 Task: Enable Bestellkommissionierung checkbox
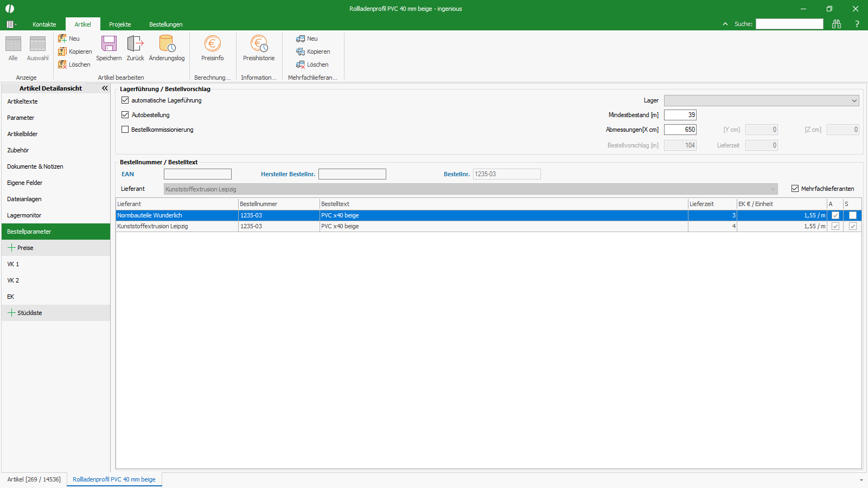(125, 130)
